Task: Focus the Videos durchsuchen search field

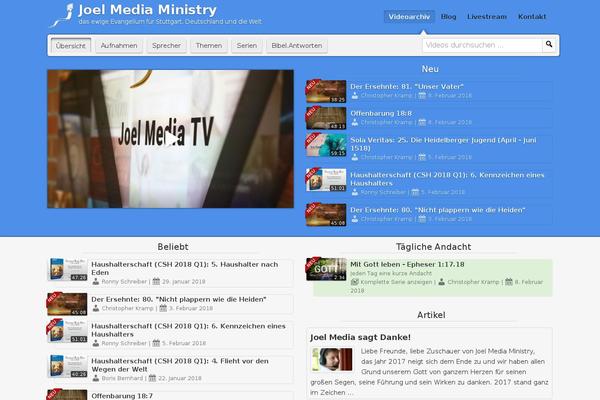Action: (482, 45)
